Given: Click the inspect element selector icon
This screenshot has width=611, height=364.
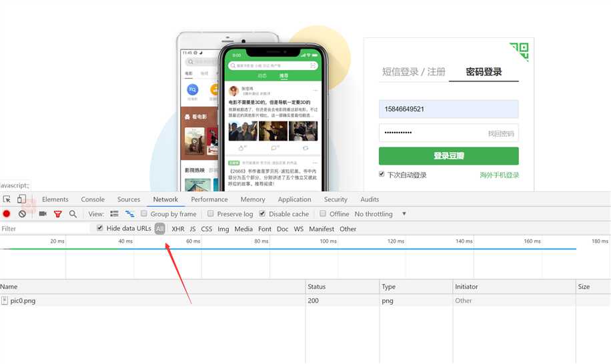Looking at the screenshot, I should [x=7, y=199].
